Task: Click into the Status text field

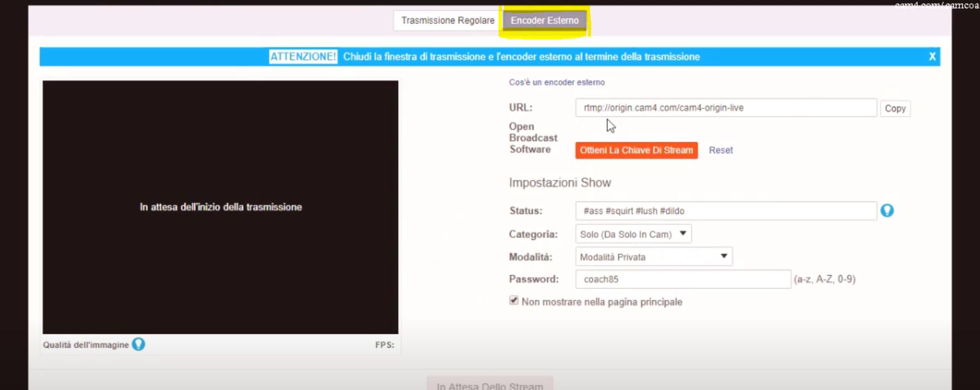Action: 725,211
